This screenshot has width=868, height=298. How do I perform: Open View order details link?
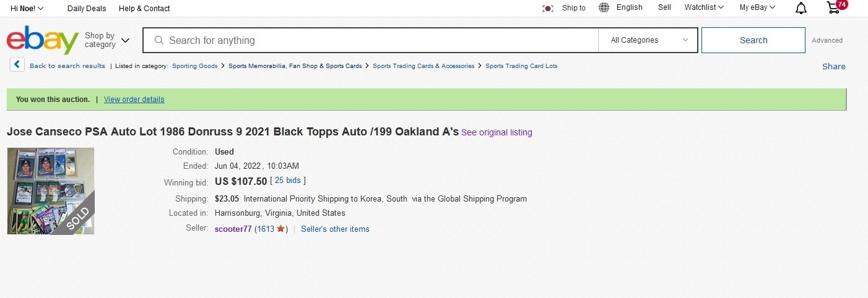click(134, 100)
